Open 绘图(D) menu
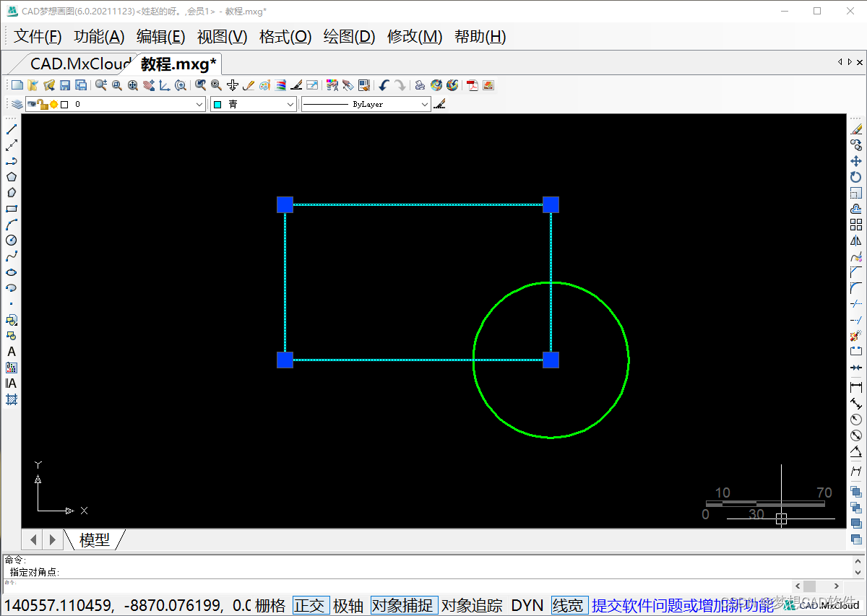The width and height of the screenshot is (867, 616). click(x=350, y=36)
